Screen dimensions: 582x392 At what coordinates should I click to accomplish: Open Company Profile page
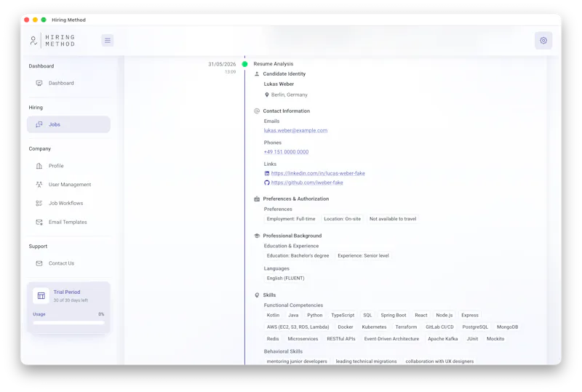(x=68, y=166)
